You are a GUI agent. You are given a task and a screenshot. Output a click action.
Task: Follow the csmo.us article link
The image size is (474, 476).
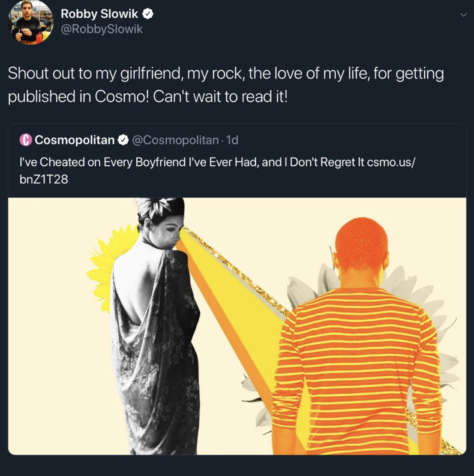pyautogui.click(x=217, y=171)
